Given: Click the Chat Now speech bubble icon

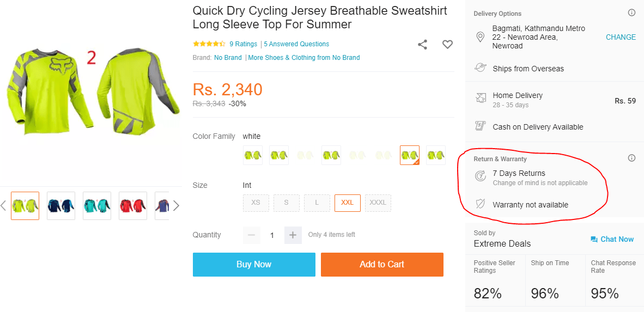Looking at the screenshot, I should click(594, 240).
